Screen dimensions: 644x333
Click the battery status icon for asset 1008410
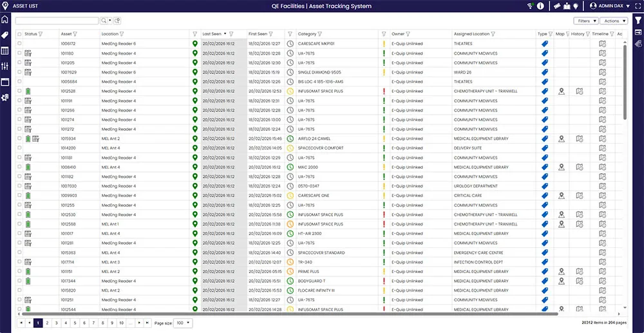[28, 167]
